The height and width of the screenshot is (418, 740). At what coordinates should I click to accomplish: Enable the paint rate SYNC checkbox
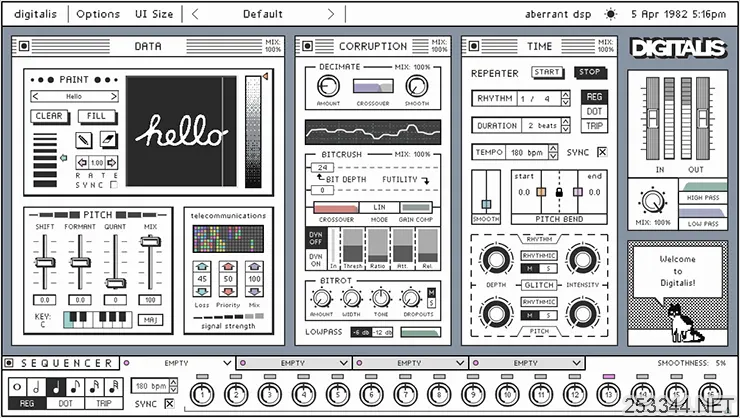click(113, 185)
